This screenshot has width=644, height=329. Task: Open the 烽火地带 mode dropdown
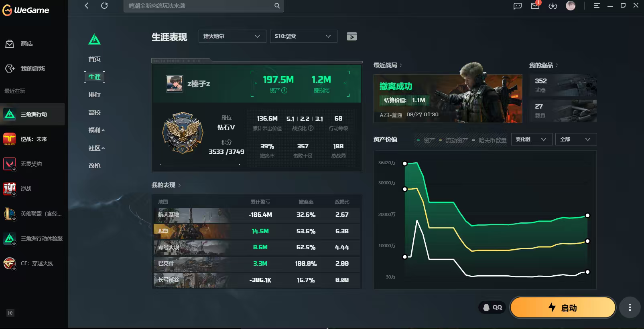click(232, 36)
